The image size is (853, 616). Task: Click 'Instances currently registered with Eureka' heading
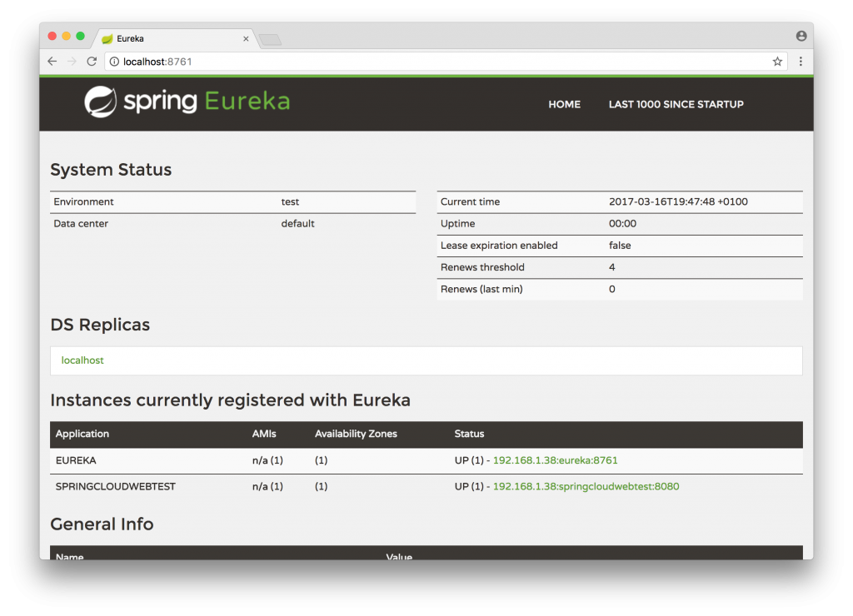[230, 400]
